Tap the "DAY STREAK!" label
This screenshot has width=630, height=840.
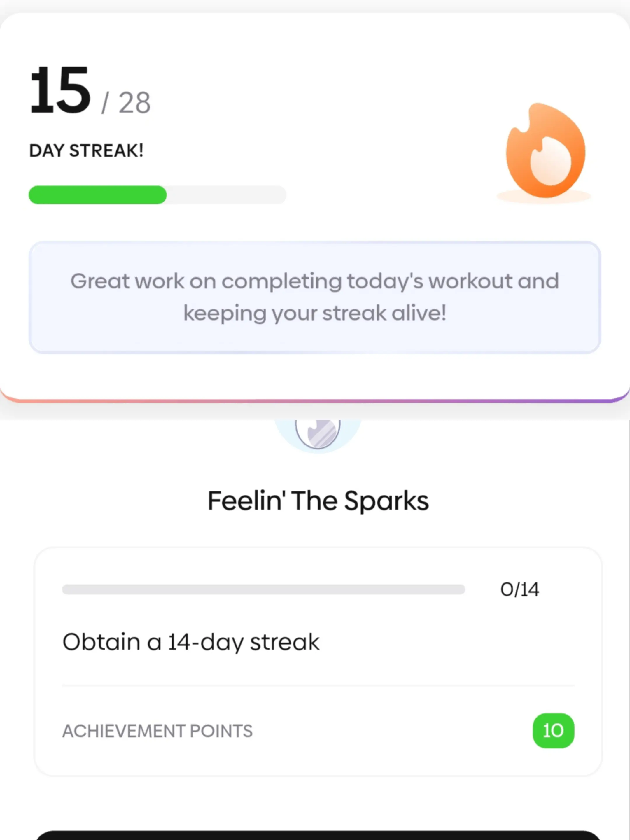click(x=86, y=151)
